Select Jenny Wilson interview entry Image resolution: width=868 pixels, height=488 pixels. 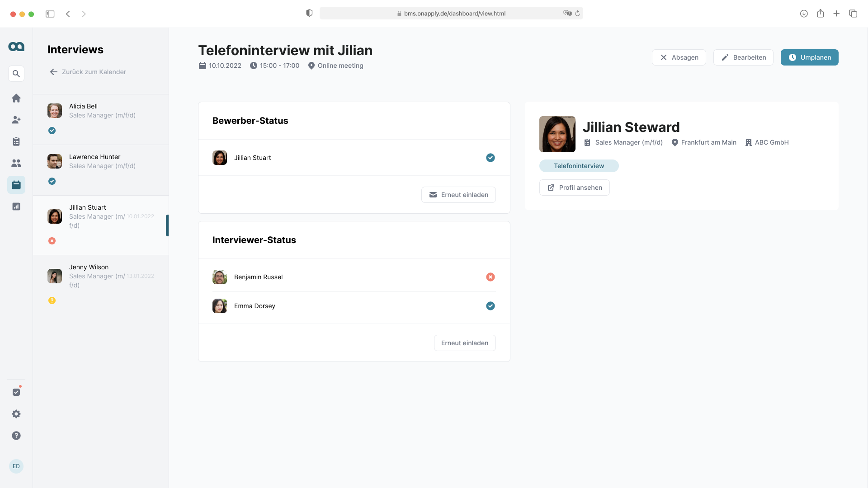click(101, 282)
